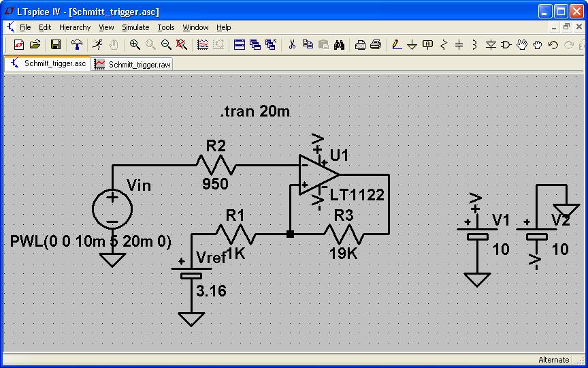Open Find with the binoculars icon
The width and height of the screenshot is (588, 368).
340,45
